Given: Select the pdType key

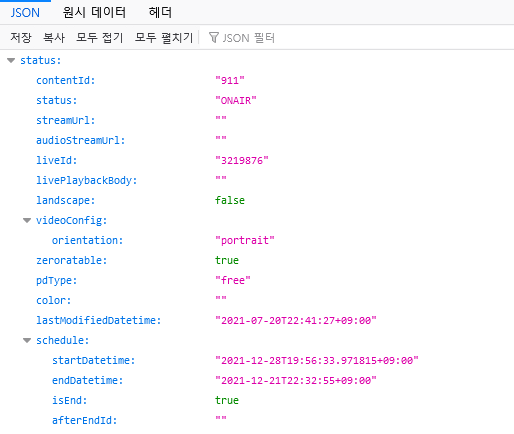Looking at the screenshot, I should point(57,280).
